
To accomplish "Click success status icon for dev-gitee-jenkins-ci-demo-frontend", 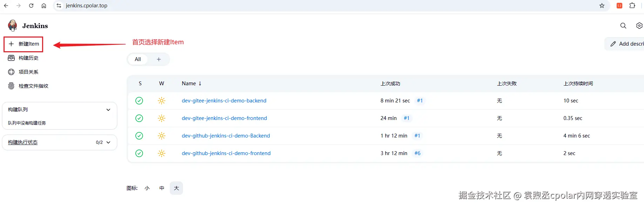I will (139, 118).
